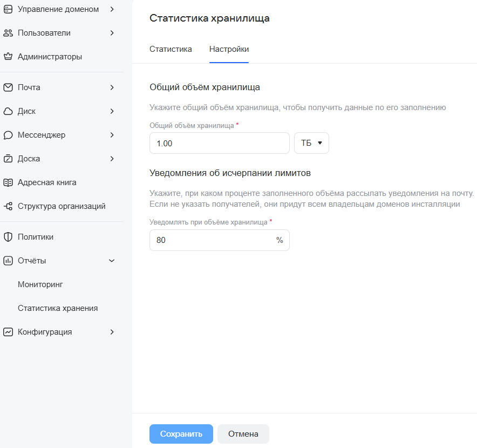This screenshot has width=477, height=448.
Task: Click the Users people icon in sidebar
Action: tap(8, 33)
